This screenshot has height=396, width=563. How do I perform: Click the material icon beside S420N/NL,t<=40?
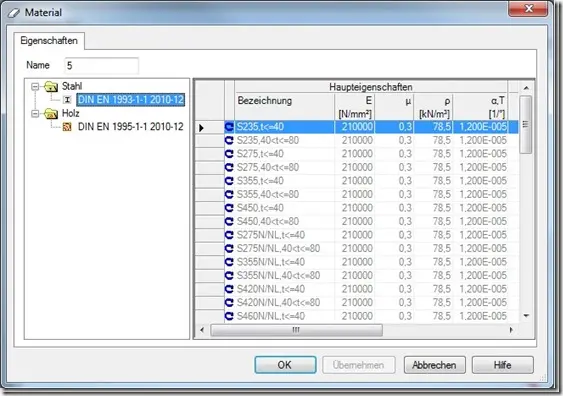[x=229, y=289]
